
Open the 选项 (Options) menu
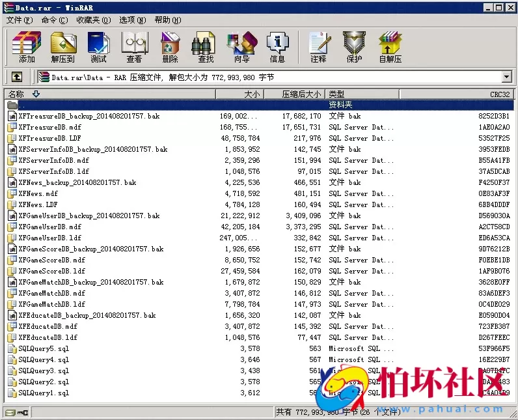tap(133, 20)
